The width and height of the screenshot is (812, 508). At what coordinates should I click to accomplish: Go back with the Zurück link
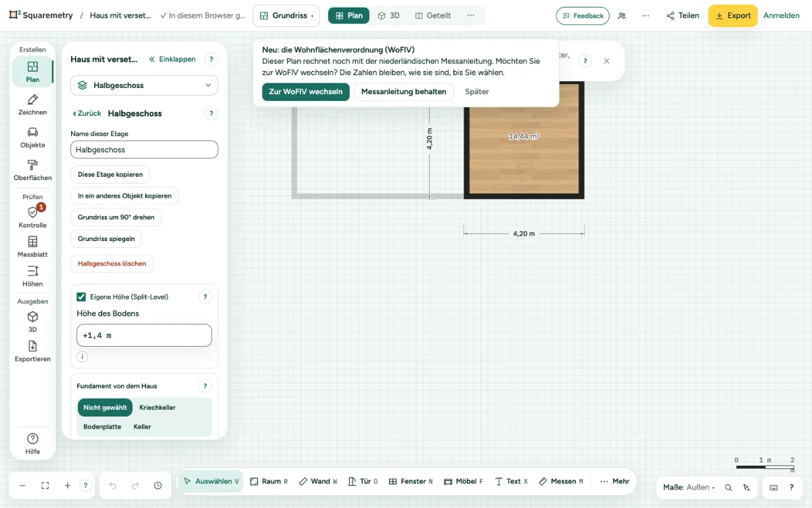tap(87, 114)
